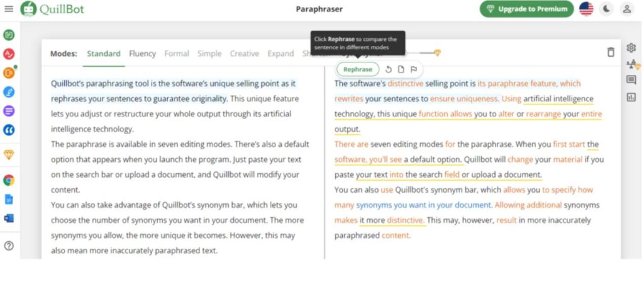The height and width of the screenshot is (284, 644).
Task: Open the orange Plagiarism Checker icon
Action: click(9, 73)
